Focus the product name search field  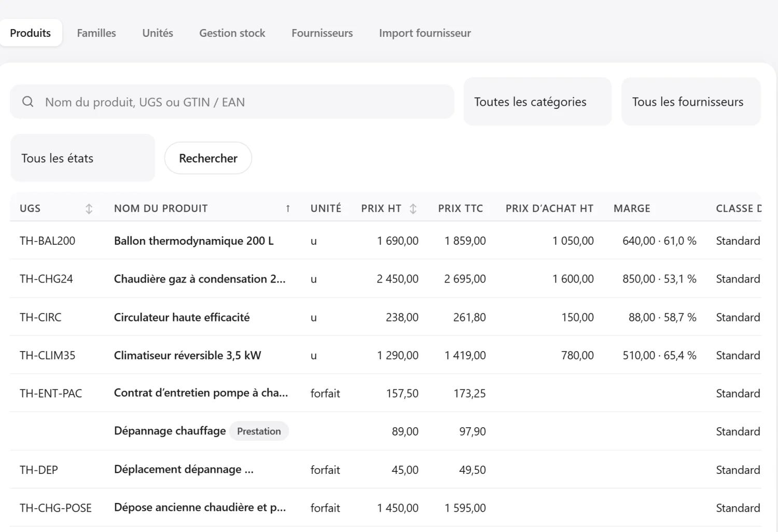(232, 102)
